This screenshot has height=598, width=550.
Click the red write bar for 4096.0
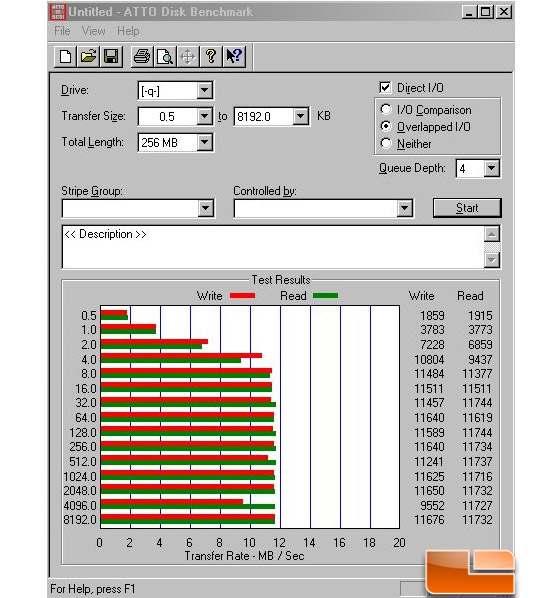coord(172,502)
